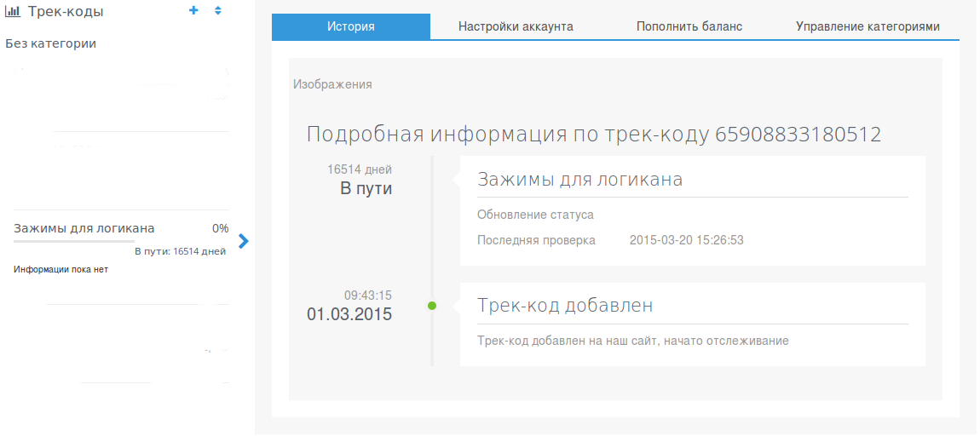The image size is (980, 436).
Task: Click the Информации пока нет text
Action: 61,269
